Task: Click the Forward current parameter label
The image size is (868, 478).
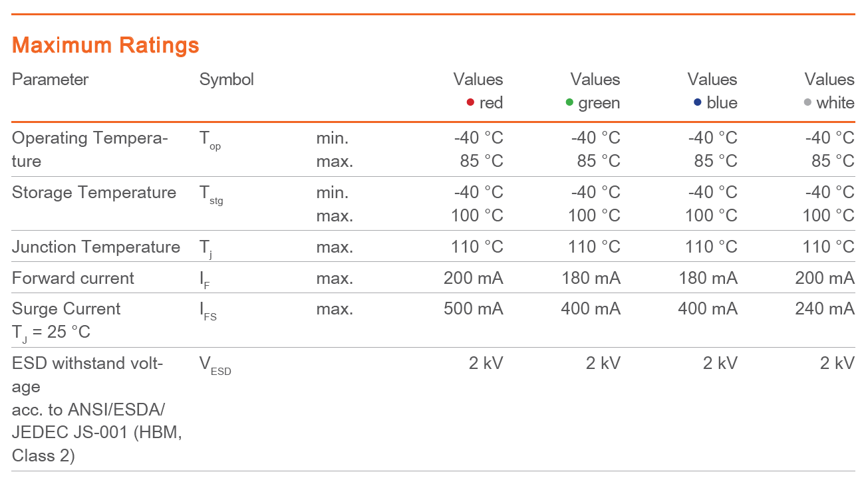Action: 73,278
